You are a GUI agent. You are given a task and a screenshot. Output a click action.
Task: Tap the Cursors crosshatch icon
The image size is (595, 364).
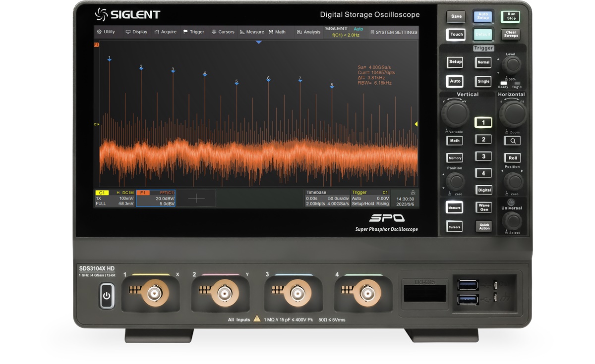click(214, 32)
